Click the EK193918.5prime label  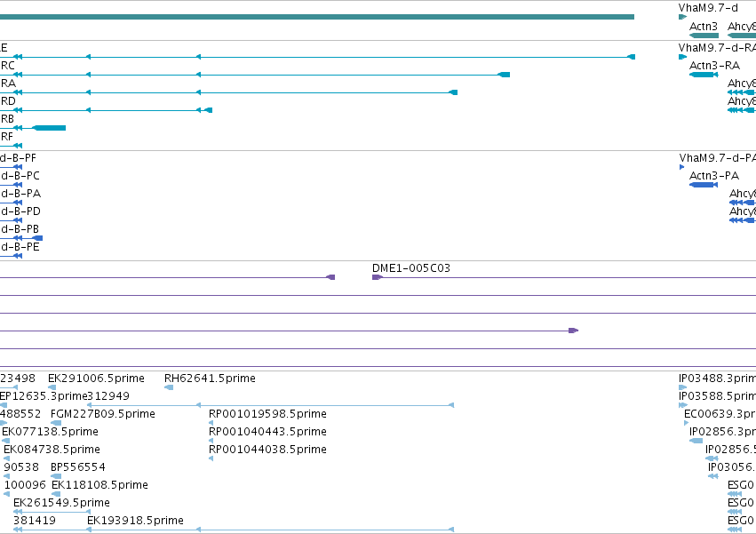(x=136, y=521)
